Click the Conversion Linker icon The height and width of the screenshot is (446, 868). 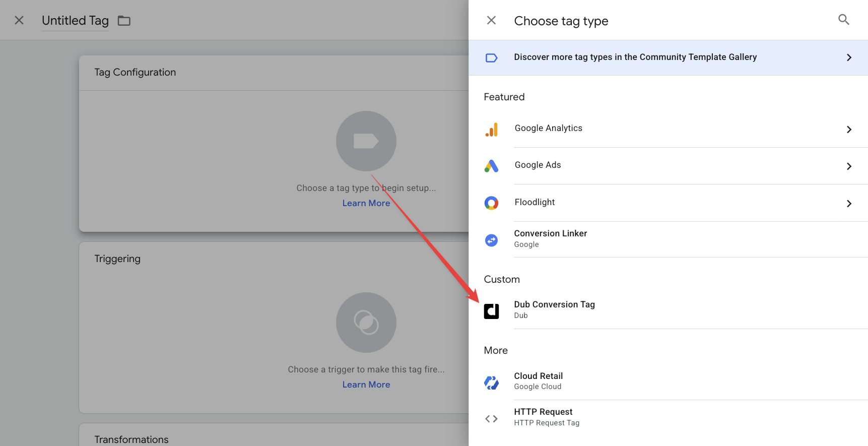[491, 240]
